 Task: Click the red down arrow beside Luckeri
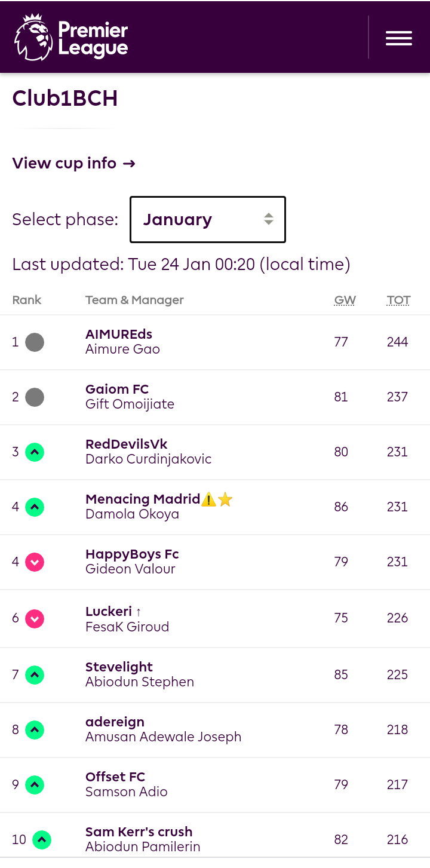[x=35, y=618]
